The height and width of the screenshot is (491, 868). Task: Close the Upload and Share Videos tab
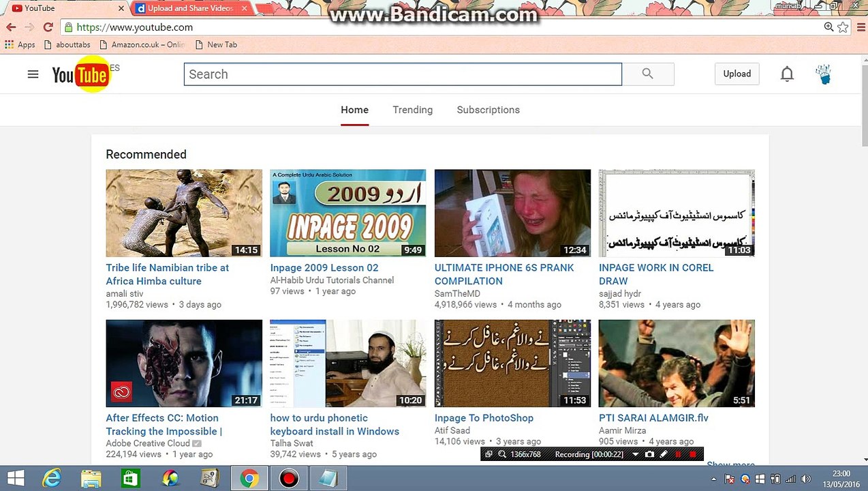coord(244,8)
